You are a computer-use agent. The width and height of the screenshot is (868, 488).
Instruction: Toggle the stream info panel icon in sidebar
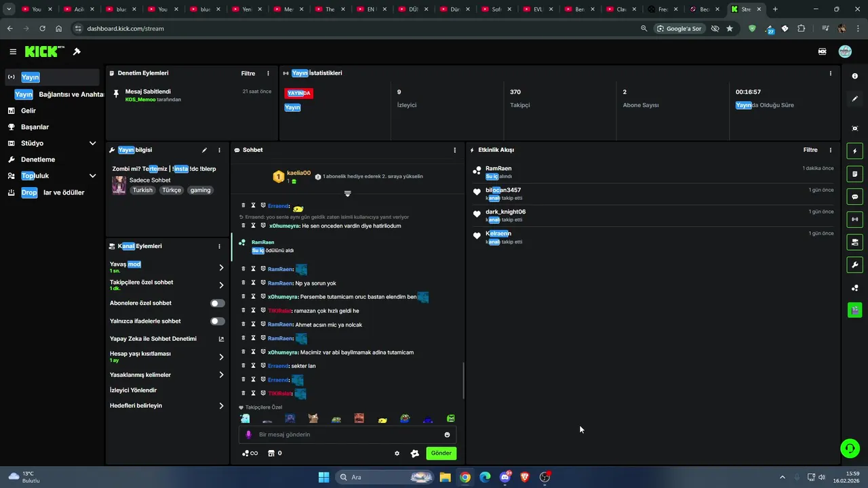(854, 242)
